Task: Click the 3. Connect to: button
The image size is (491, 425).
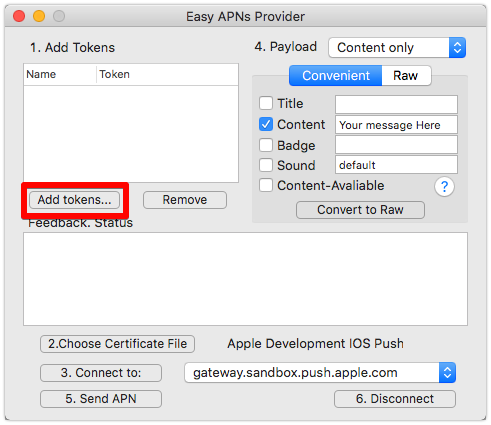Action: 101,373
